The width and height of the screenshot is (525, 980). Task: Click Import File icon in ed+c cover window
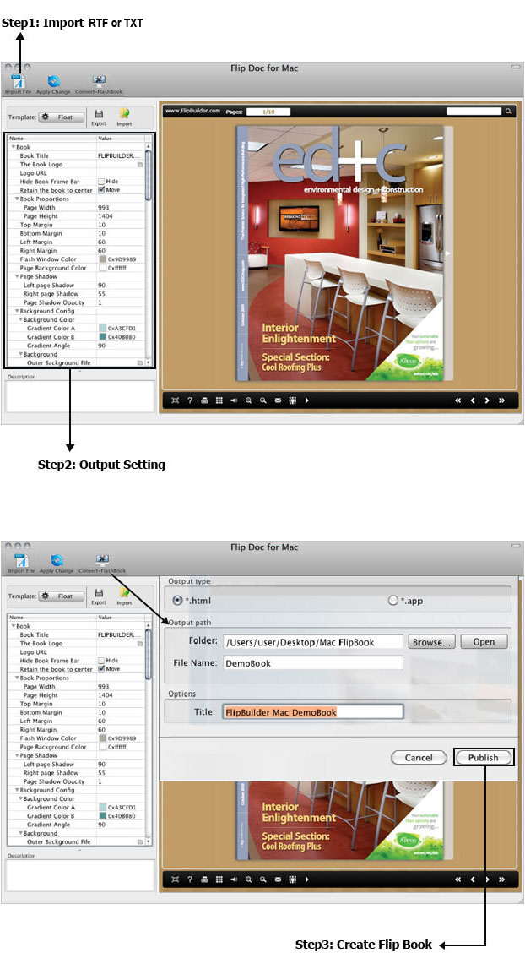click(19, 81)
